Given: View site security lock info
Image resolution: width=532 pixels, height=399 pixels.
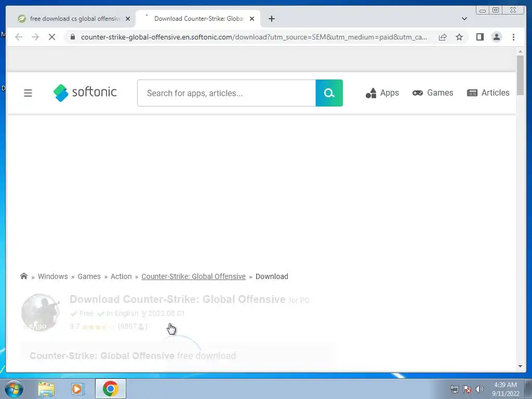Looking at the screenshot, I should (73, 37).
